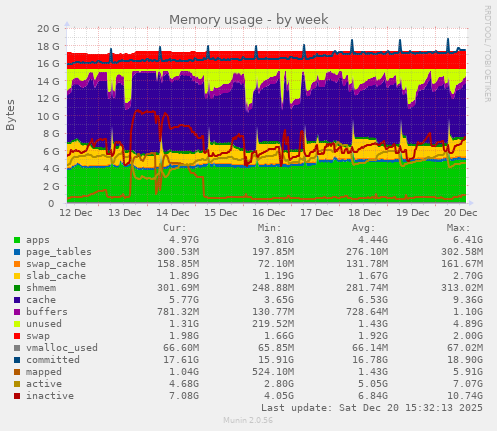Click the 'buffers' legend label
497x431 pixels.
[47, 312]
